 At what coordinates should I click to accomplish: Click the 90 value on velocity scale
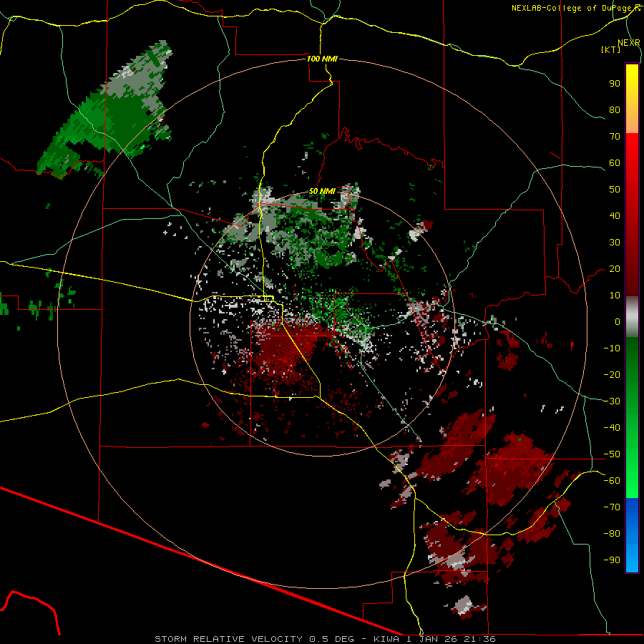pos(615,84)
